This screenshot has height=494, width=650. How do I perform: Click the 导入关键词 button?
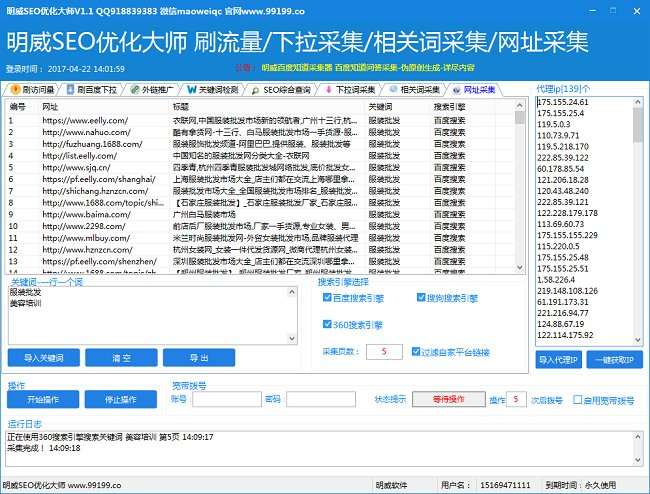44,358
